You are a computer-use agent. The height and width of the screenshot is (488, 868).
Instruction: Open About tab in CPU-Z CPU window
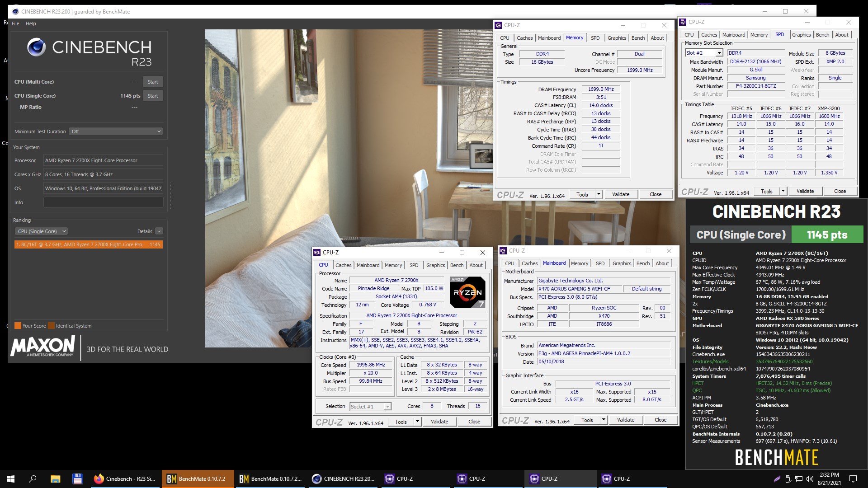click(476, 265)
